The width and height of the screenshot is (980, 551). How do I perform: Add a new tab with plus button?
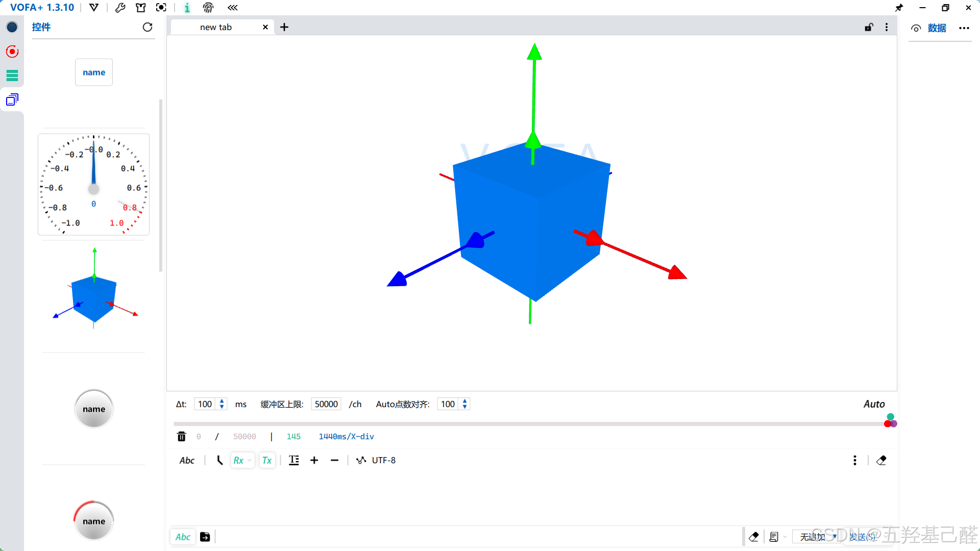coord(284,27)
